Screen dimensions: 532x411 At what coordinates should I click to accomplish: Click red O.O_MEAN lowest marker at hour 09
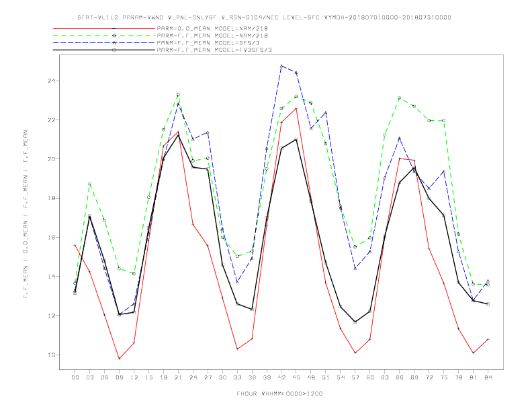pyautogui.click(x=119, y=359)
